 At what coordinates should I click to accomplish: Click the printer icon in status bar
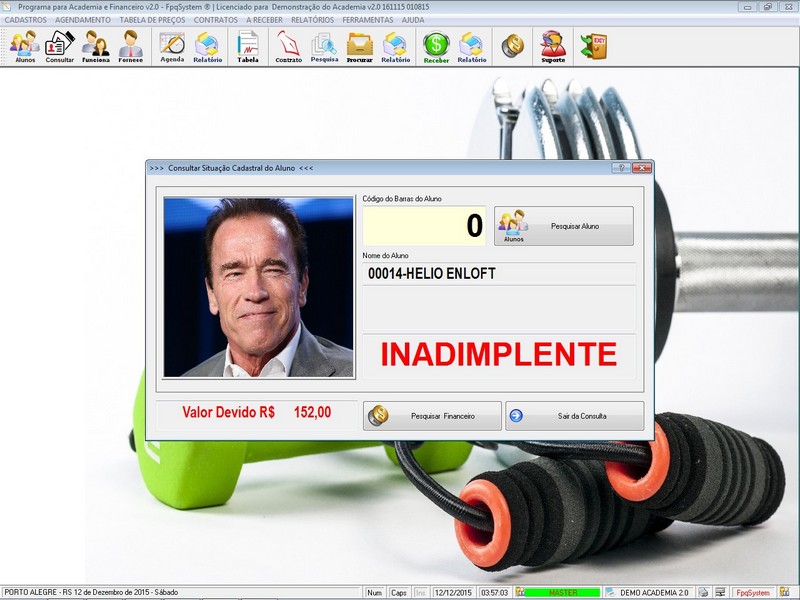tap(704, 592)
